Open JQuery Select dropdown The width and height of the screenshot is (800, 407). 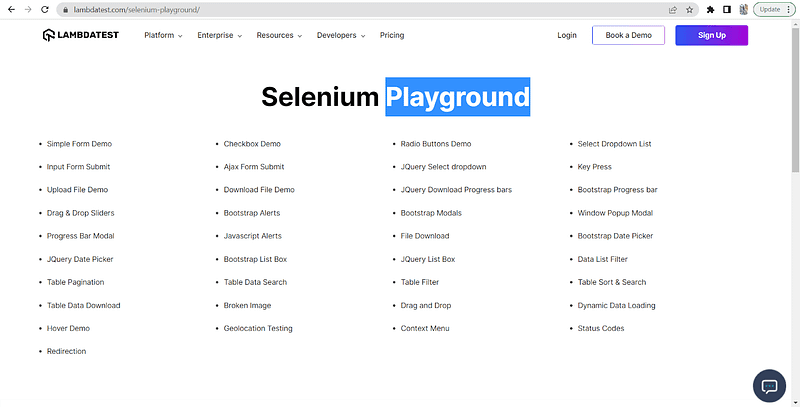pyautogui.click(x=443, y=167)
